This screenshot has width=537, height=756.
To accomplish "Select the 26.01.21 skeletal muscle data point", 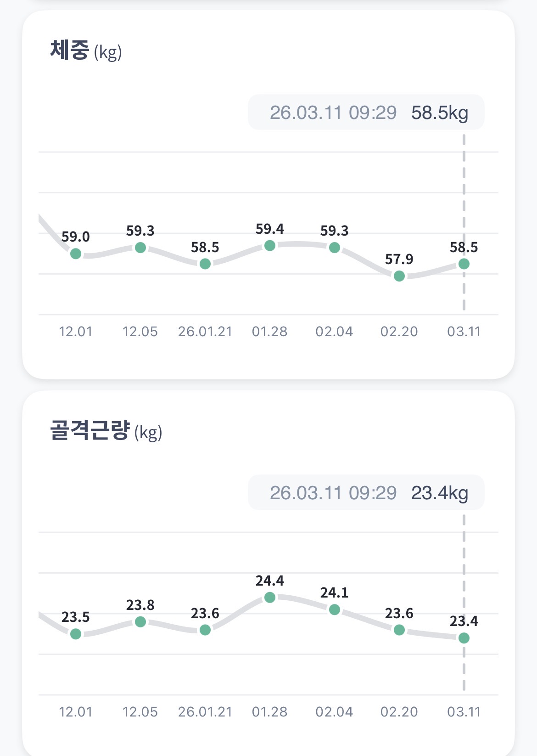I will [205, 630].
